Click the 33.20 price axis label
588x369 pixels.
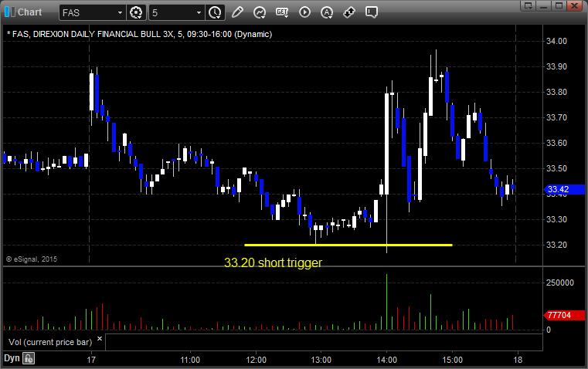[x=556, y=245]
